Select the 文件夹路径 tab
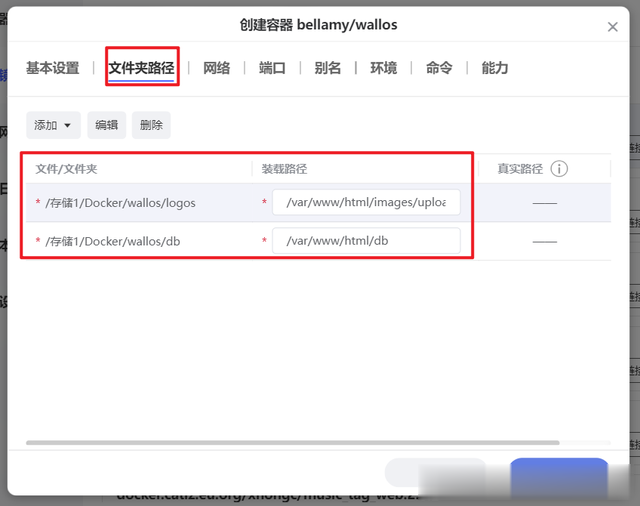Viewport: 640px width, 506px height. point(141,68)
